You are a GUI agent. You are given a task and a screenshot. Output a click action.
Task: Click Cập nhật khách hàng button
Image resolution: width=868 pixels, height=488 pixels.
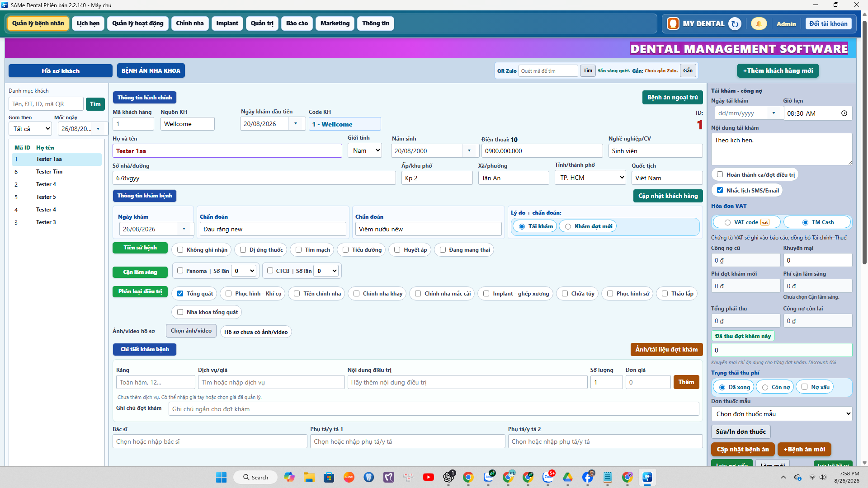point(668,196)
